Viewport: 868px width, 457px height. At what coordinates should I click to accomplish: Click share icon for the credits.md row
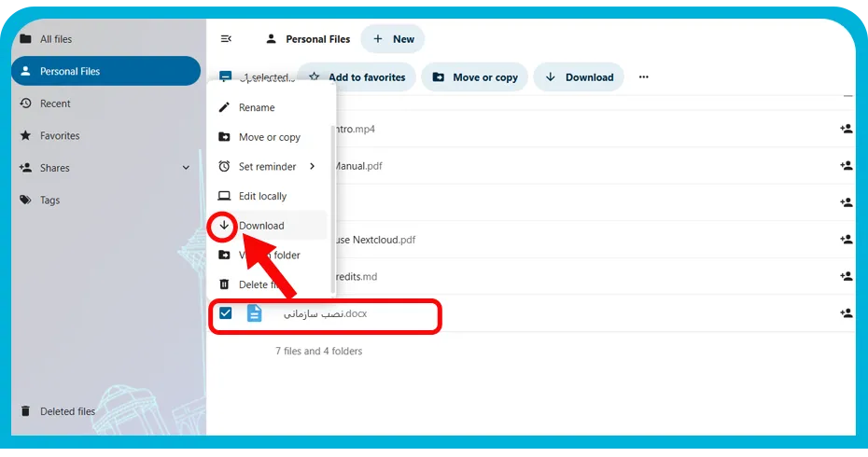[x=846, y=276]
